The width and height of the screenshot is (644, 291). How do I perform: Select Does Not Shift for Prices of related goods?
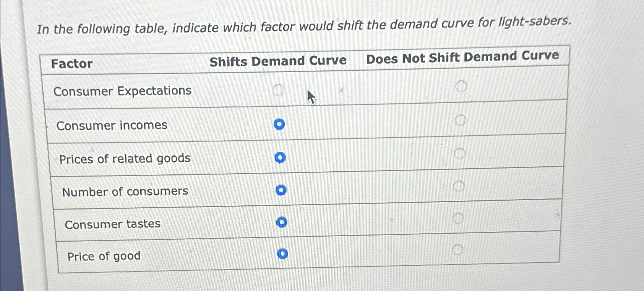click(x=461, y=153)
